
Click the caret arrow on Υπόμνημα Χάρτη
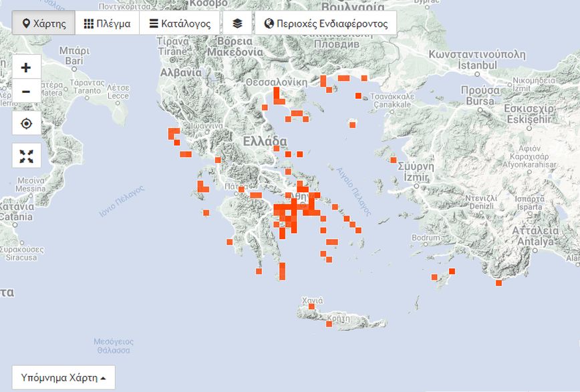click(x=103, y=378)
